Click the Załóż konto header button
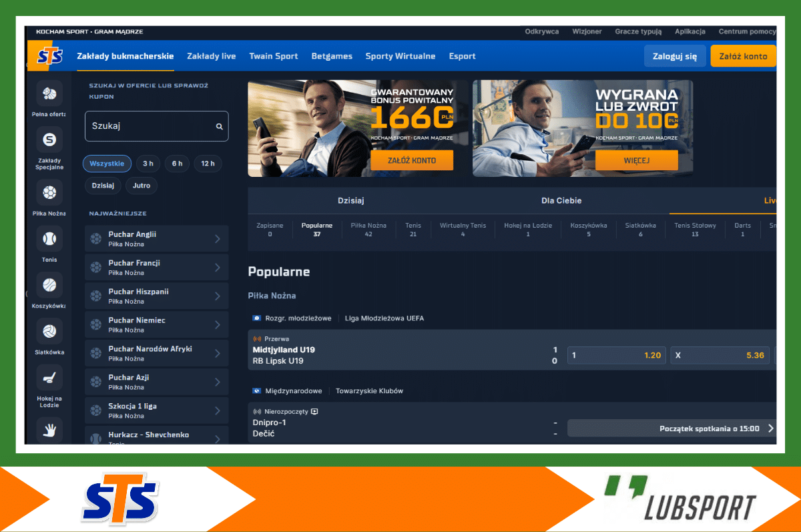Viewport: 801px width, 532px height. click(743, 56)
